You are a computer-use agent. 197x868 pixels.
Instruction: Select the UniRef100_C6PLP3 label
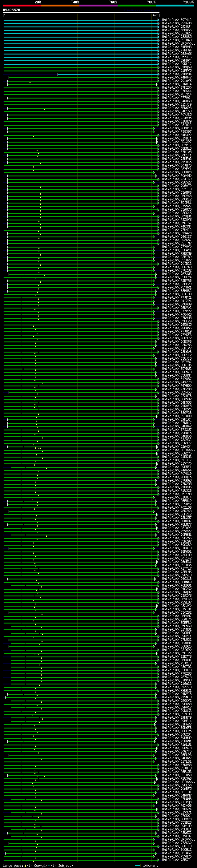coord(177,755)
